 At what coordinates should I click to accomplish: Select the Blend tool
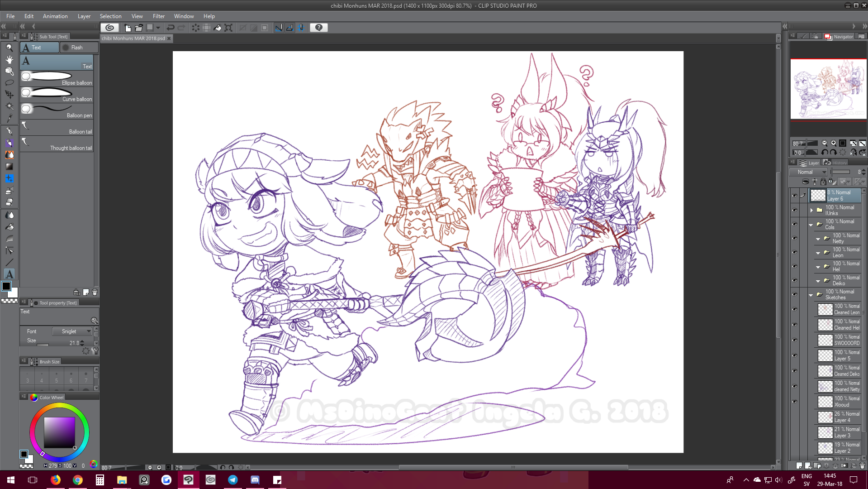9,215
